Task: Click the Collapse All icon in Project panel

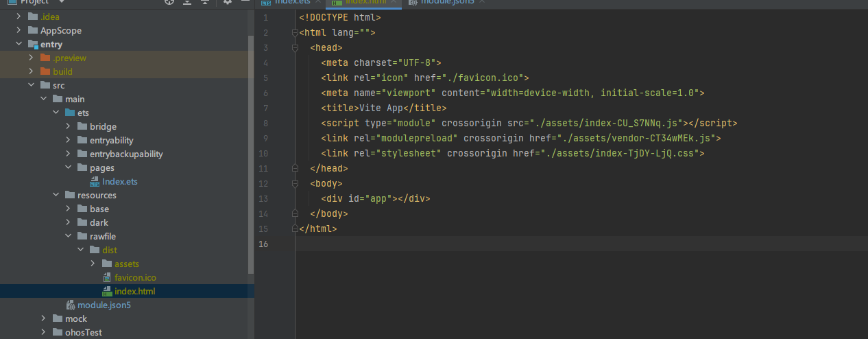Action: click(x=204, y=2)
